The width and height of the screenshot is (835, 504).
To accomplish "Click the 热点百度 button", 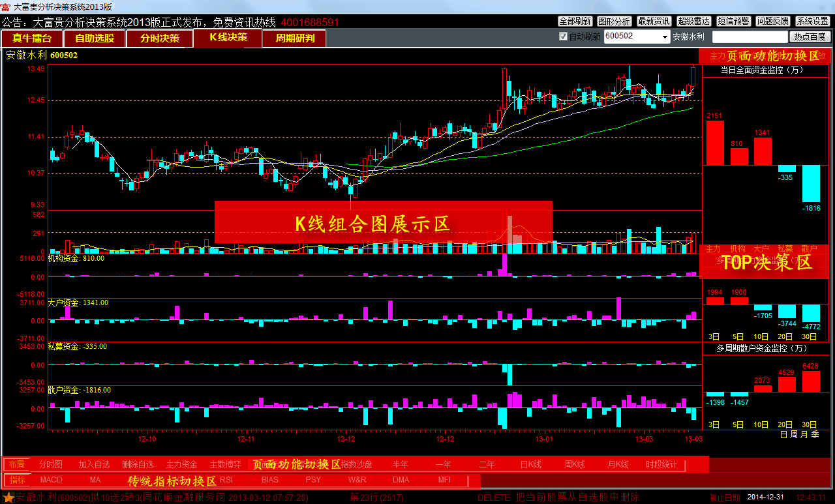I will (x=810, y=37).
